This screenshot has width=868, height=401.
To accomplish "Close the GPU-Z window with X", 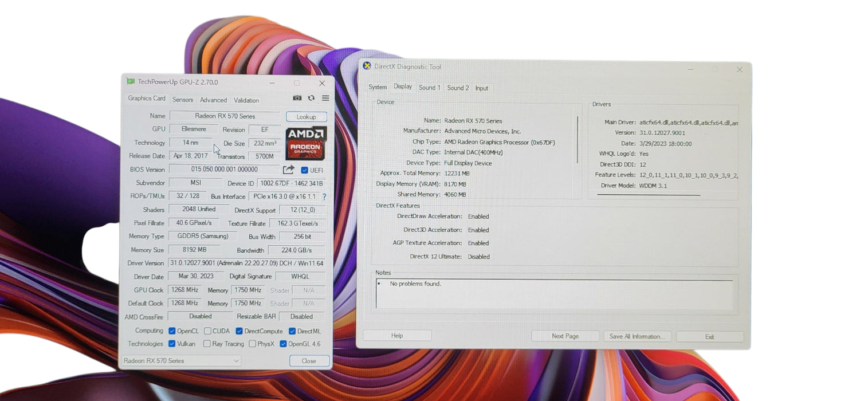I will click(322, 83).
